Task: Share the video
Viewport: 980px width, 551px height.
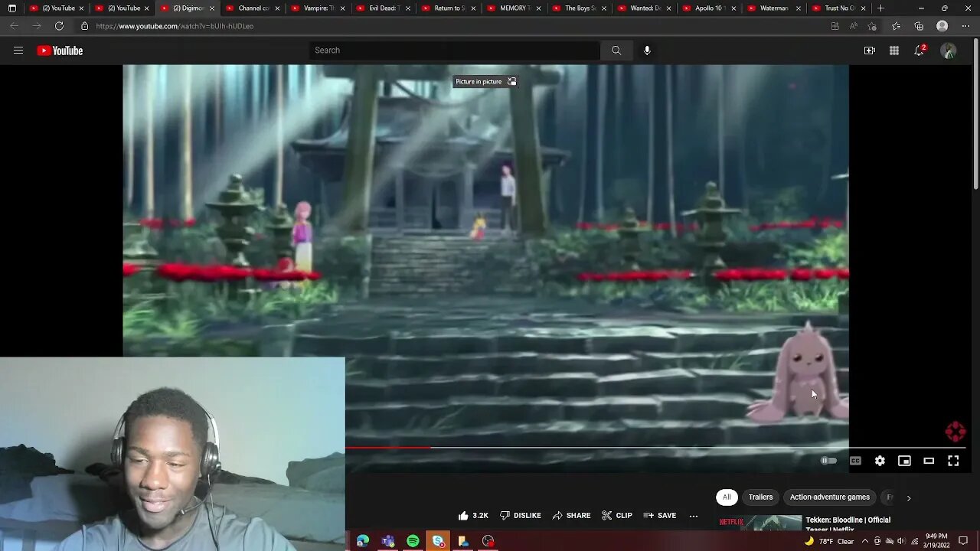Action: [572, 516]
